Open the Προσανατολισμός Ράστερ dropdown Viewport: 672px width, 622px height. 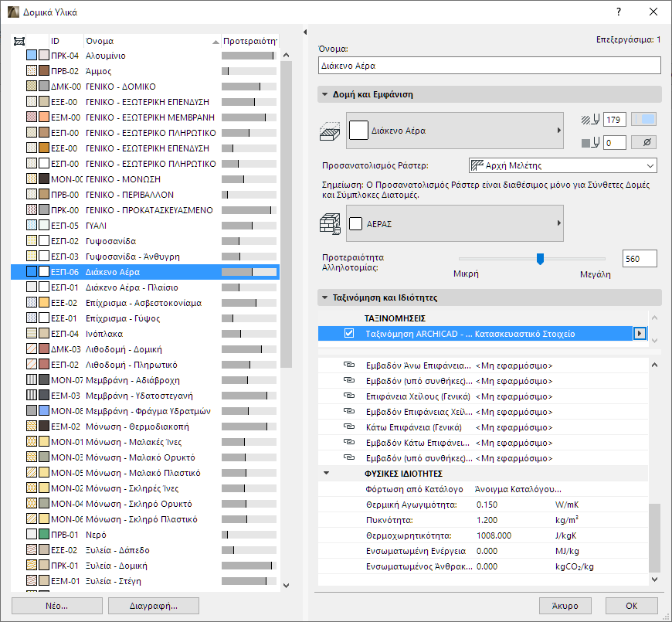[x=562, y=165]
